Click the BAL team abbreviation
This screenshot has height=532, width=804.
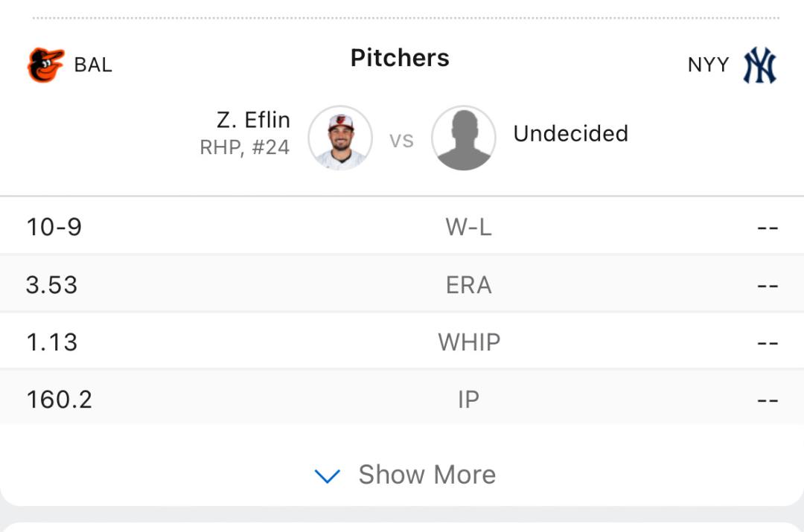click(x=93, y=65)
